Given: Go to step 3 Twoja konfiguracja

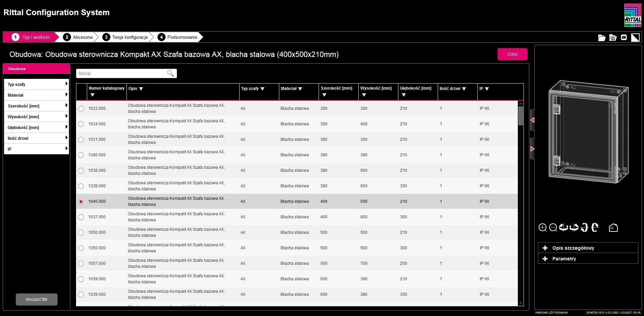Looking at the screenshot, I should pos(126,37).
